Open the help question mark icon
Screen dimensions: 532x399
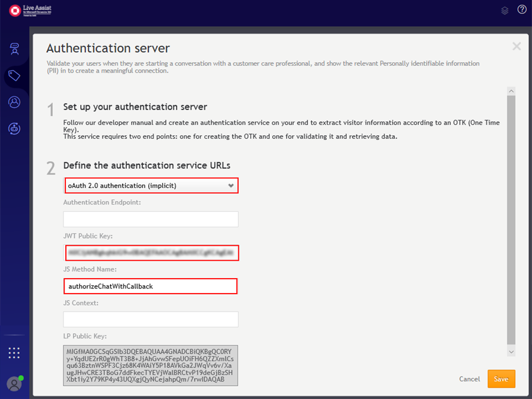tap(521, 10)
